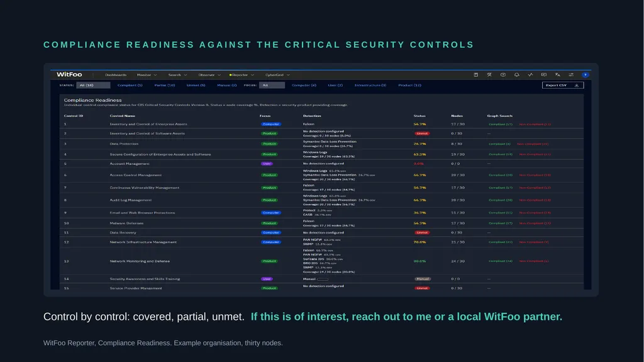Select the All focus filter
Image resolution: width=644 pixels, height=362 pixels.
pyautogui.click(x=272, y=85)
